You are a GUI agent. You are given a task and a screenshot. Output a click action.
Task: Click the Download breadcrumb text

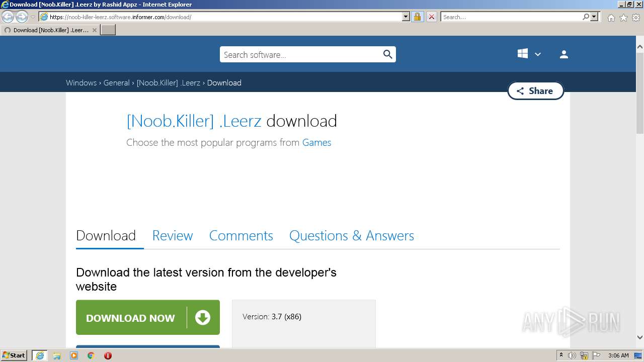(x=224, y=83)
